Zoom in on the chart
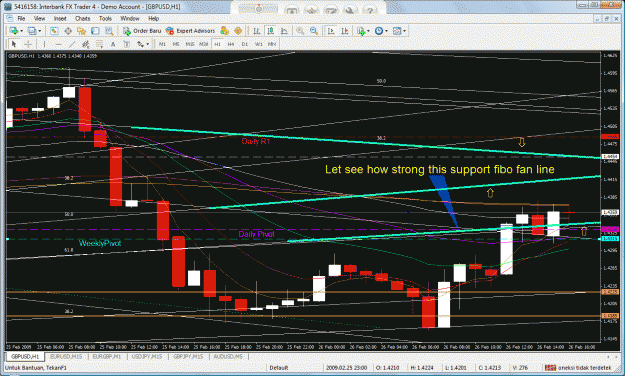This screenshot has width=625, height=376. click(x=300, y=31)
